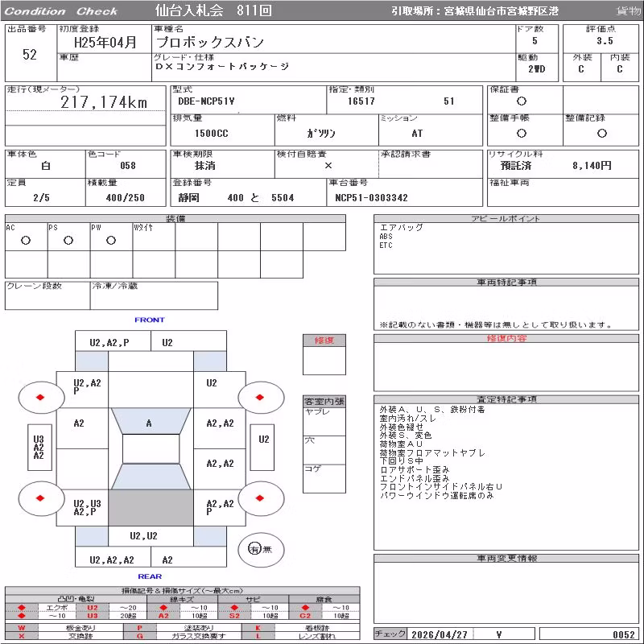The height and width of the screenshot is (644, 644).
Task: Click the circle mark under AC equipment
Action: coord(26,240)
